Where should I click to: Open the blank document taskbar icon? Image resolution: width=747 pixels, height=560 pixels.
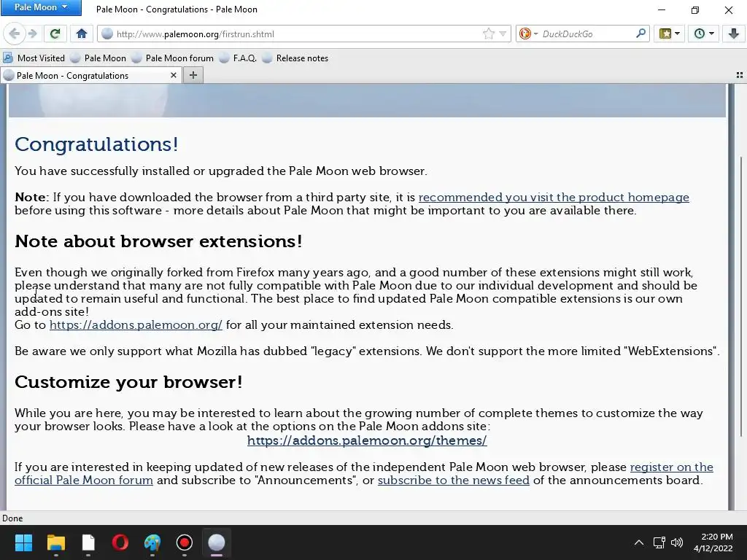[88, 542]
